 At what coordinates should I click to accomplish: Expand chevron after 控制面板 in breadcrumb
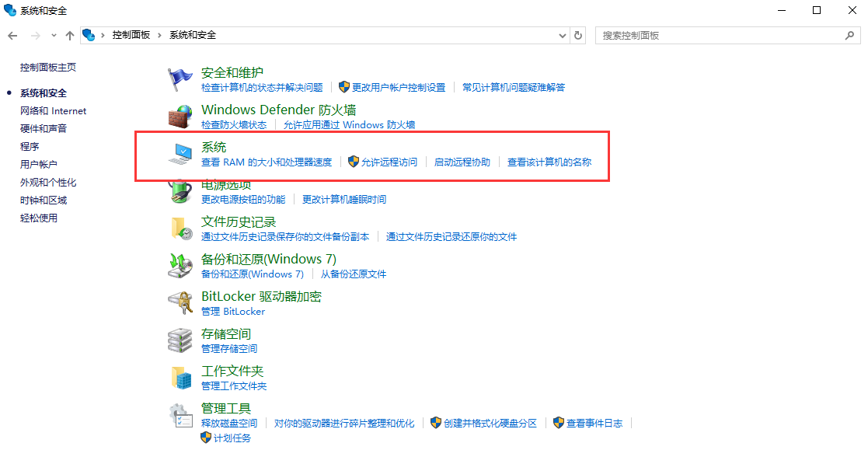pyautogui.click(x=159, y=36)
